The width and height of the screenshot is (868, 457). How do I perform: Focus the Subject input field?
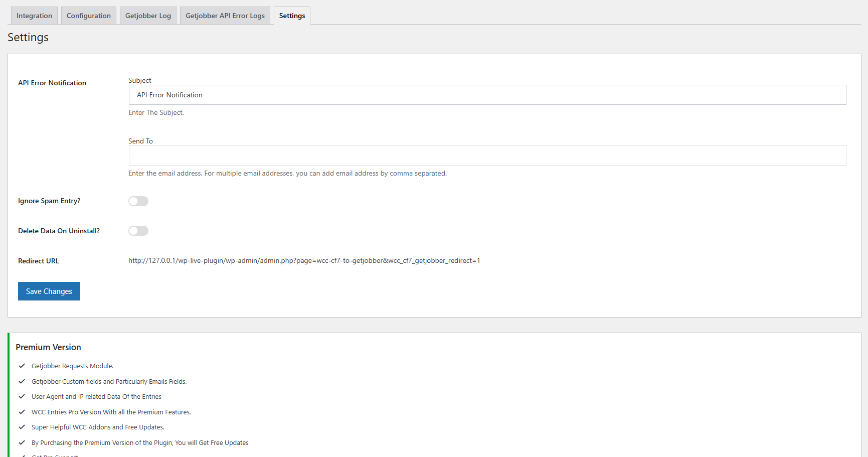tap(487, 95)
